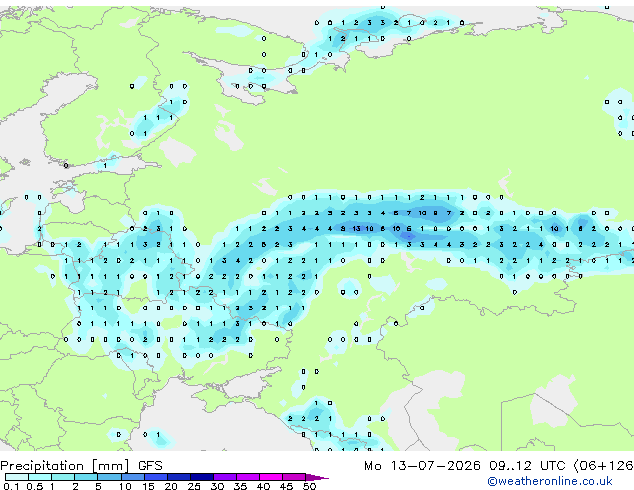Click the date "Mo 13-07-2026"
Viewport: 634px width, 490px height.
[x=422, y=466]
